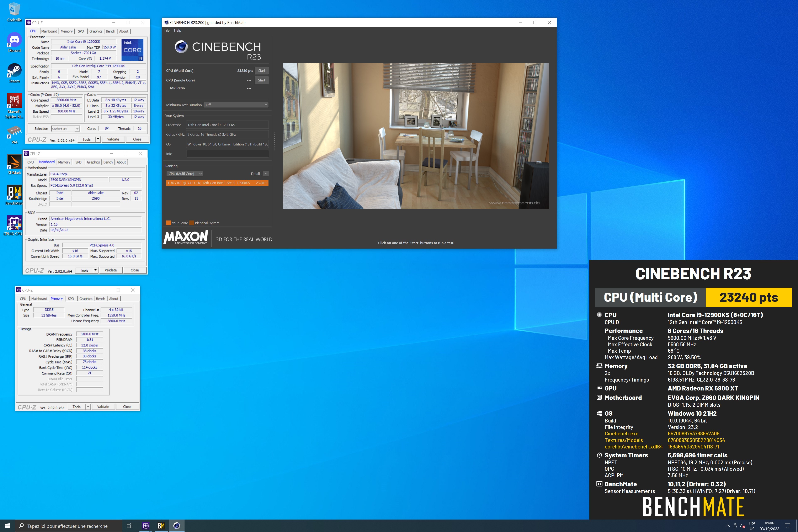Open the Steam desktop shortcut
This screenshot has height=532, width=798.
coord(14,73)
